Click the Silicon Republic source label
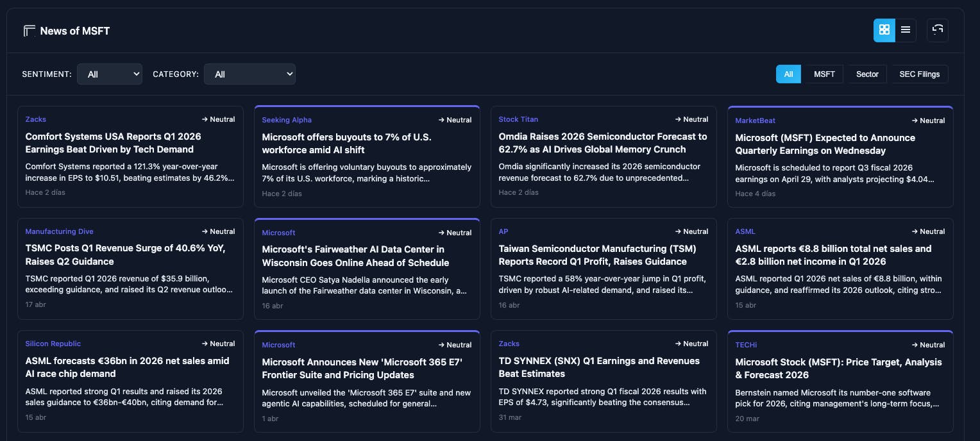 (x=53, y=344)
